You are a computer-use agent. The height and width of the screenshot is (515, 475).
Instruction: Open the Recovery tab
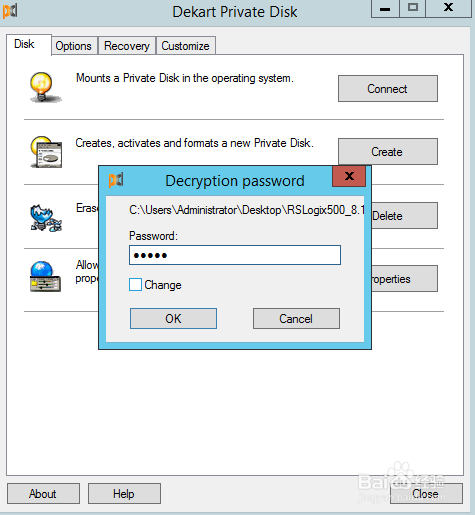(x=127, y=46)
